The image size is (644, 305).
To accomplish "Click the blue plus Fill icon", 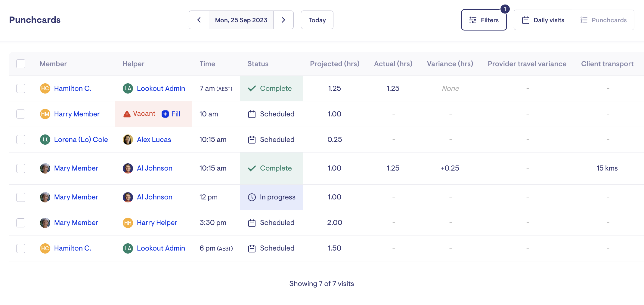I will [165, 114].
